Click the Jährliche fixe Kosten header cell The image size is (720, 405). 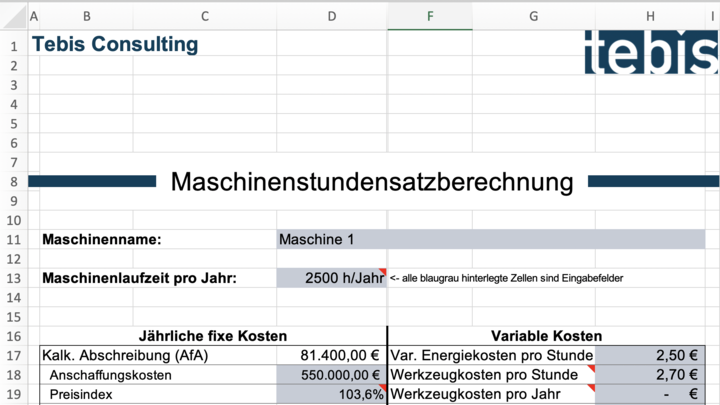tap(212, 336)
